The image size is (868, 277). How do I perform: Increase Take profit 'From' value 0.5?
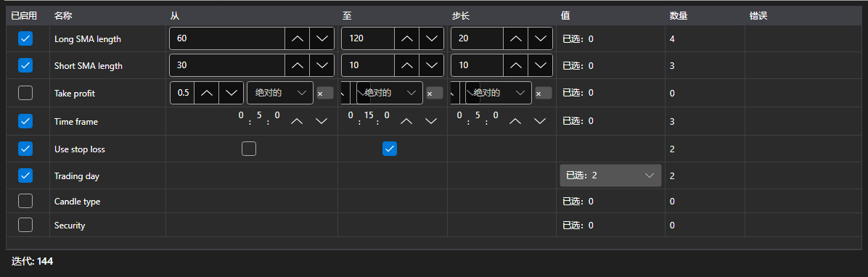click(207, 93)
